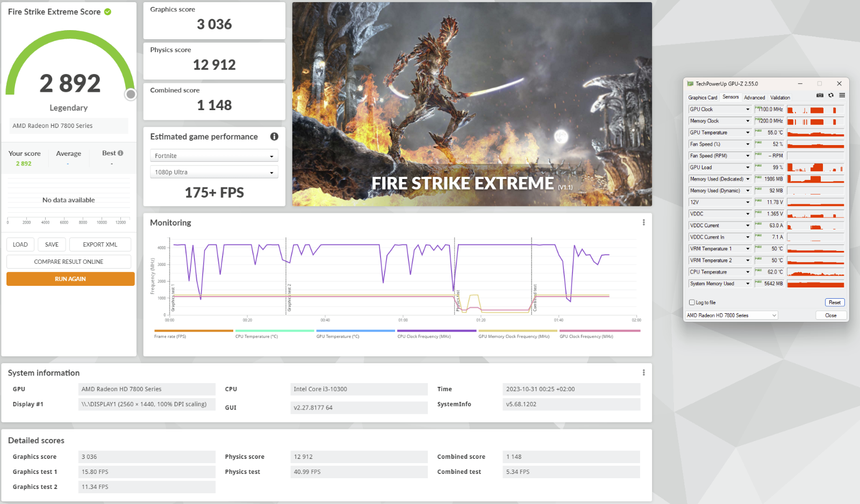Click the CPU Temperature history graph
The height and width of the screenshot is (504, 860).
815,272
